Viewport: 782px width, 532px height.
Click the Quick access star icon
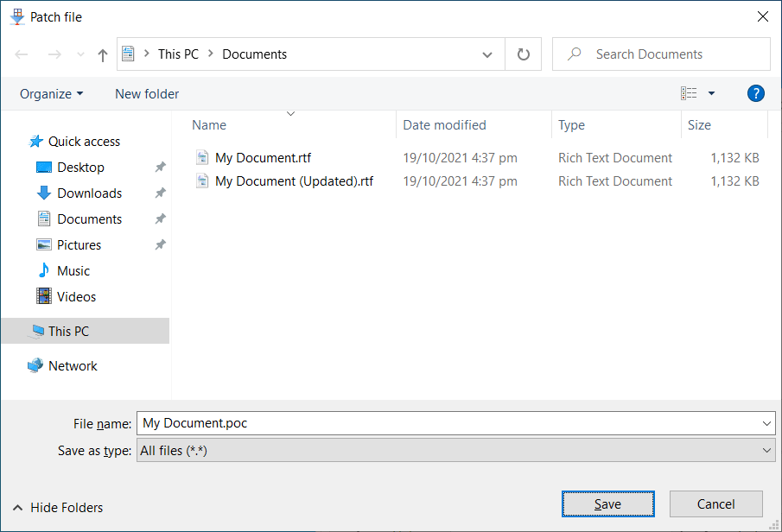point(35,142)
